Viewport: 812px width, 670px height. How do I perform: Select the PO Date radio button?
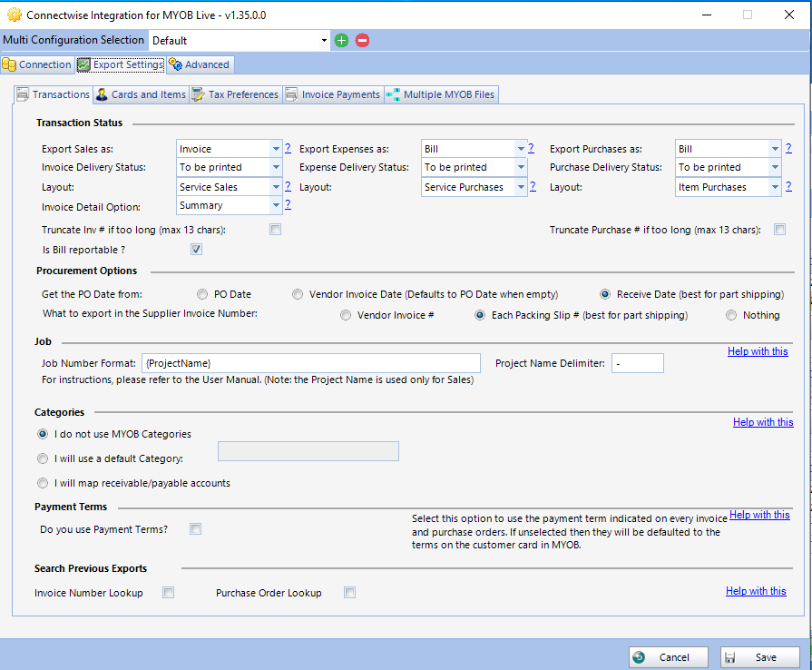click(202, 294)
